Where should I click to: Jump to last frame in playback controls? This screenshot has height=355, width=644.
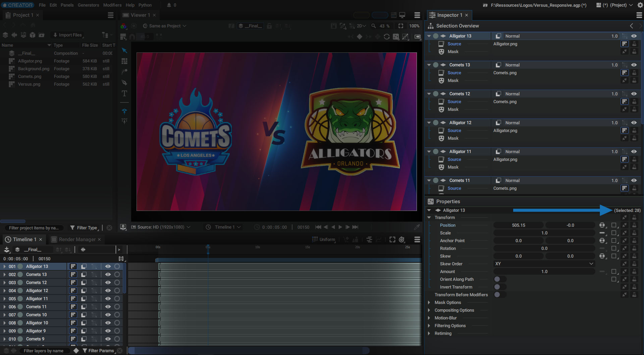click(355, 227)
